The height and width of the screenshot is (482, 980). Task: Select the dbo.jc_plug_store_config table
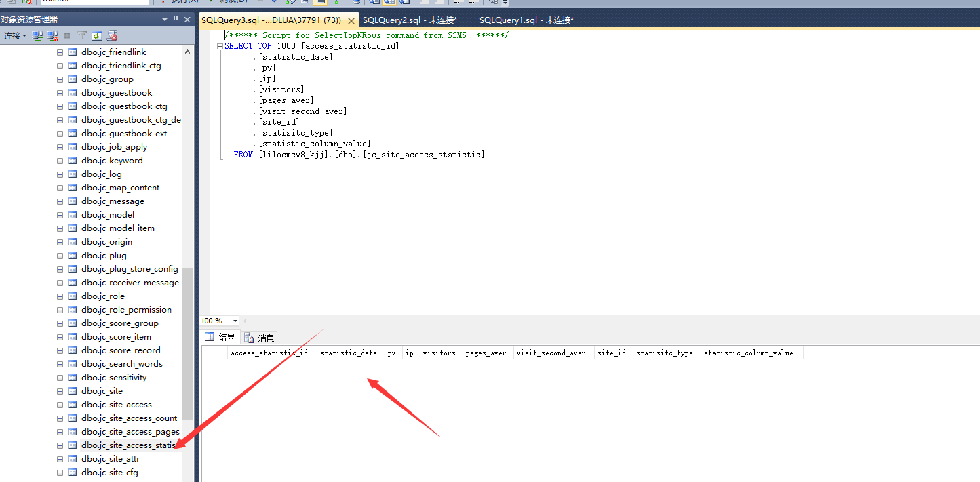[x=130, y=269]
